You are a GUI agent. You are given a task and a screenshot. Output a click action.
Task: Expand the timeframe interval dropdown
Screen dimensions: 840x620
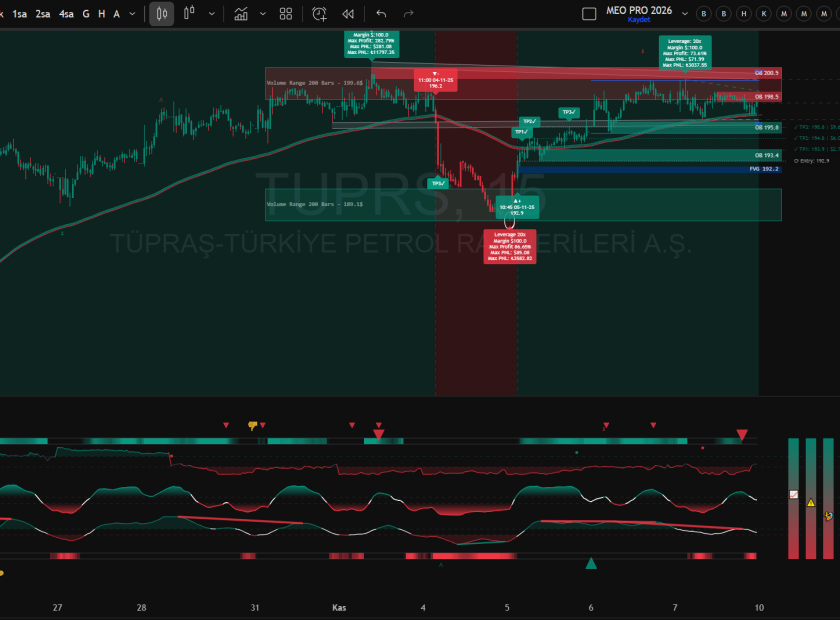(134, 14)
